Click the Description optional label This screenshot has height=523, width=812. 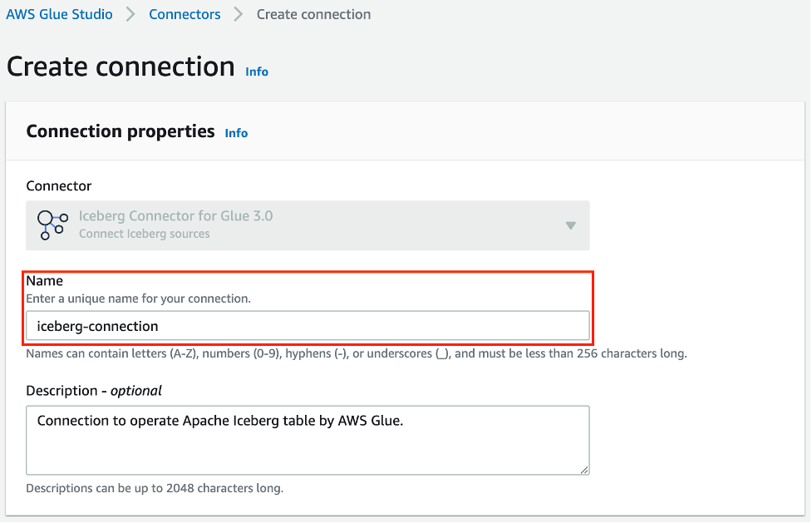[x=94, y=390]
